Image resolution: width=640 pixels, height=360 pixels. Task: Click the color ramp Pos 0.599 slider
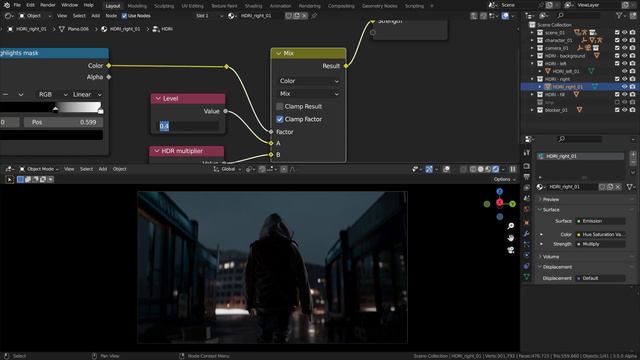pos(63,122)
